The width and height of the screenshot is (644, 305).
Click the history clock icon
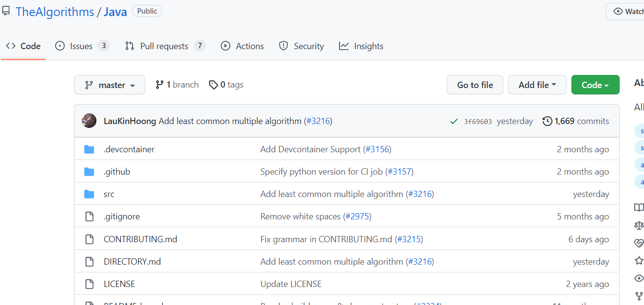(548, 121)
